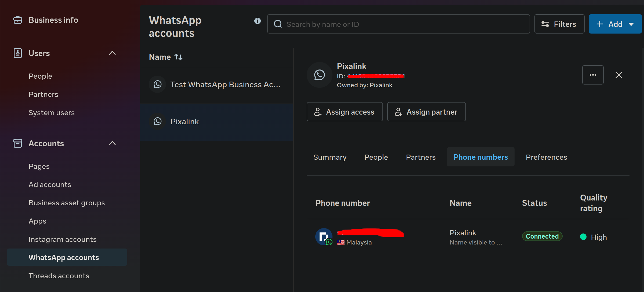Switch to the Partners tab in details

[421, 157]
